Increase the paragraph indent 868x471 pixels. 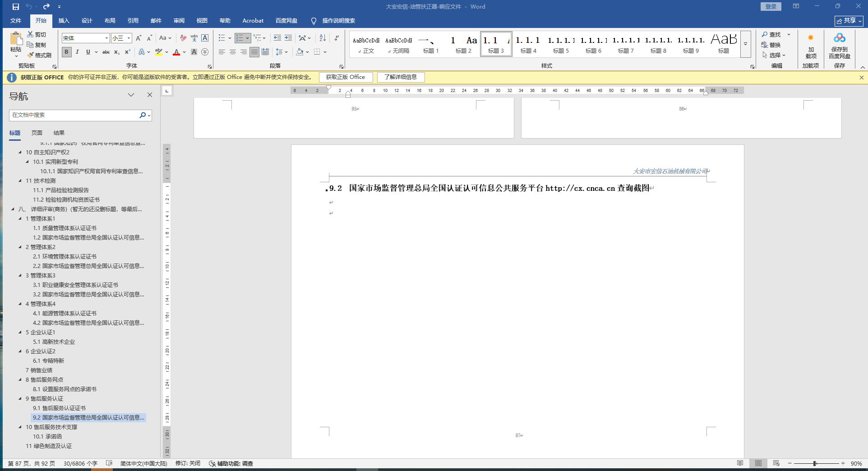click(288, 38)
